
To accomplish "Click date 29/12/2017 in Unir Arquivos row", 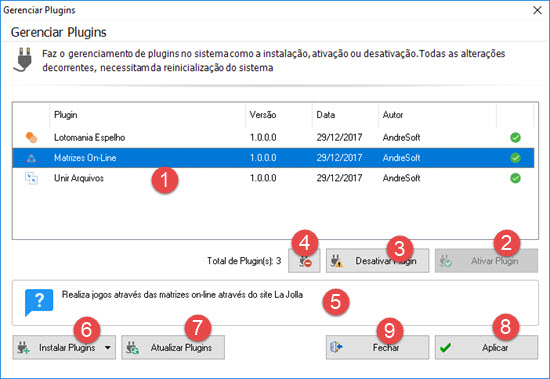I will pyautogui.click(x=339, y=178).
